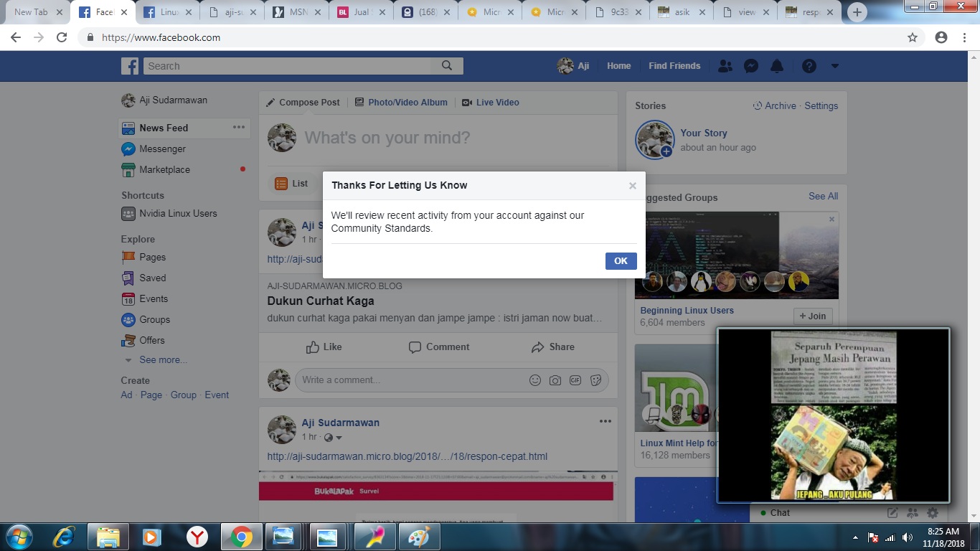The height and width of the screenshot is (551, 980).
Task: Click the Friend Requests icon
Action: [725, 66]
